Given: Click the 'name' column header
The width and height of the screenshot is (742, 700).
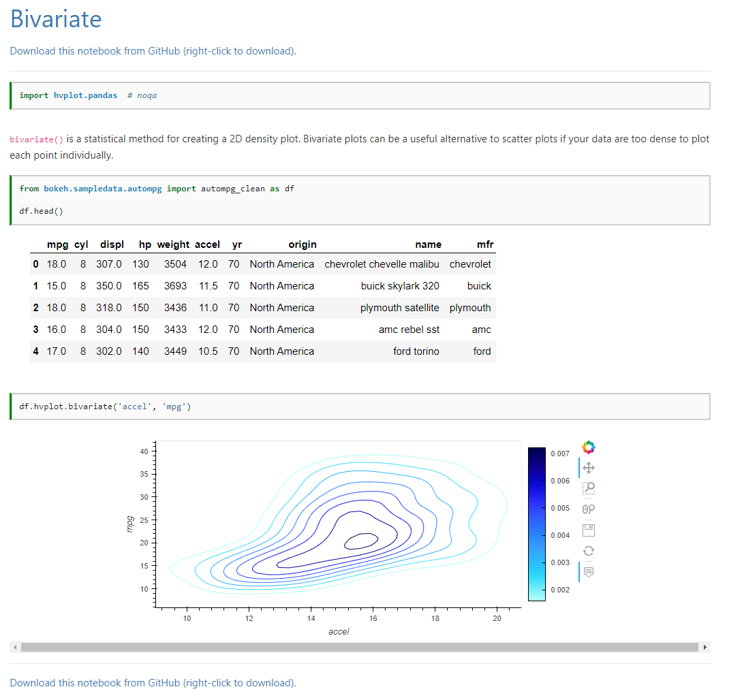Looking at the screenshot, I should click(428, 244).
